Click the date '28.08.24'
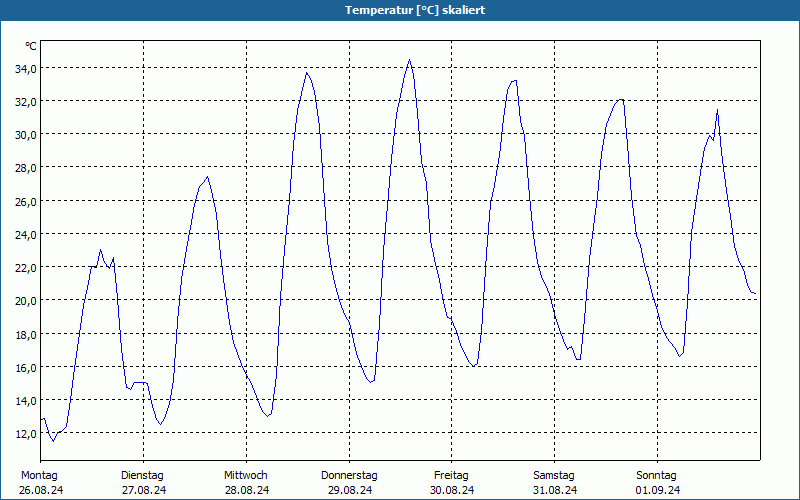The image size is (800, 500). (x=247, y=490)
